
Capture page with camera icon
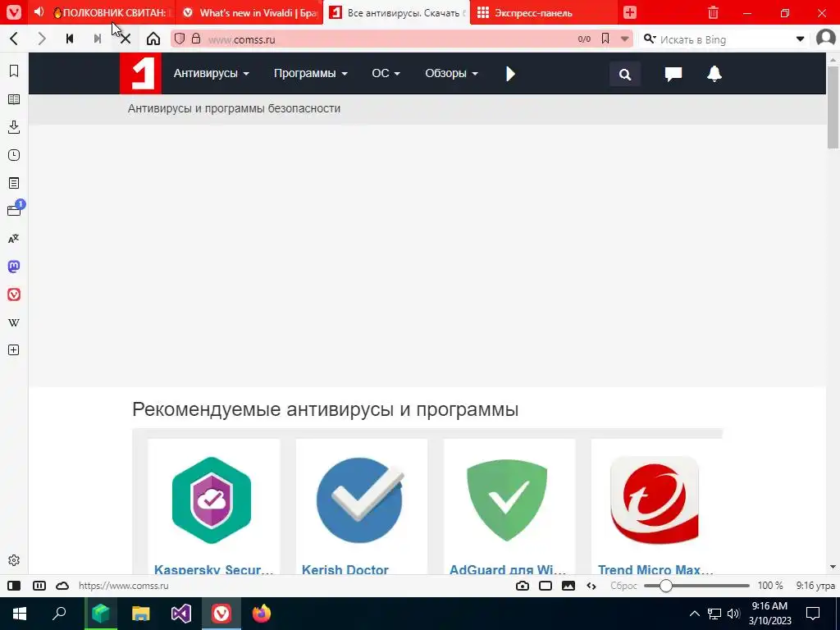(x=523, y=586)
